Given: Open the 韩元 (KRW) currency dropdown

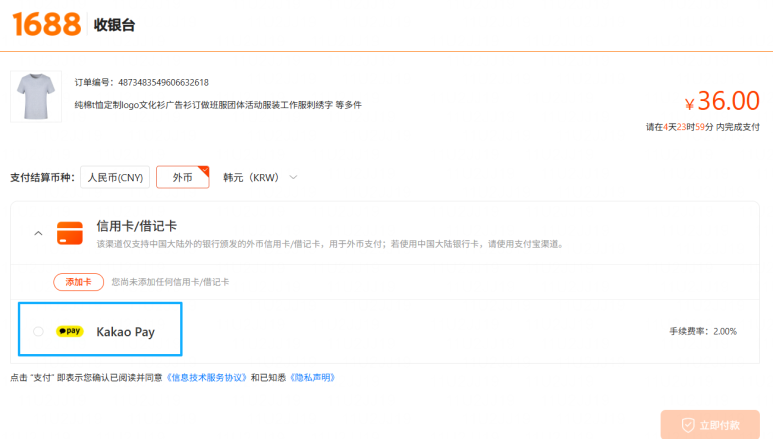Looking at the screenshot, I should point(260,178).
